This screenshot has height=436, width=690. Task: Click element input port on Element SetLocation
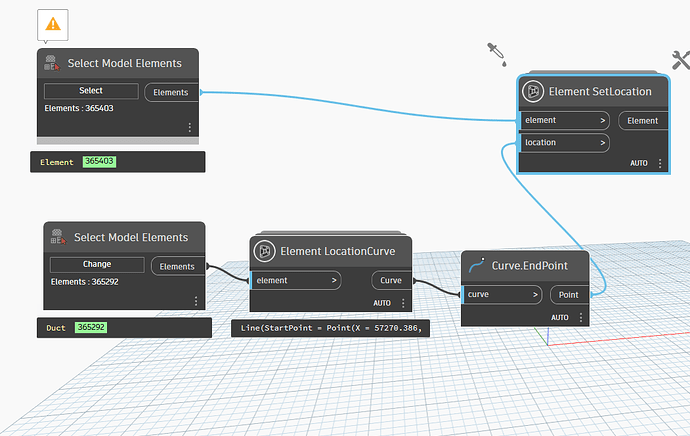click(565, 120)
